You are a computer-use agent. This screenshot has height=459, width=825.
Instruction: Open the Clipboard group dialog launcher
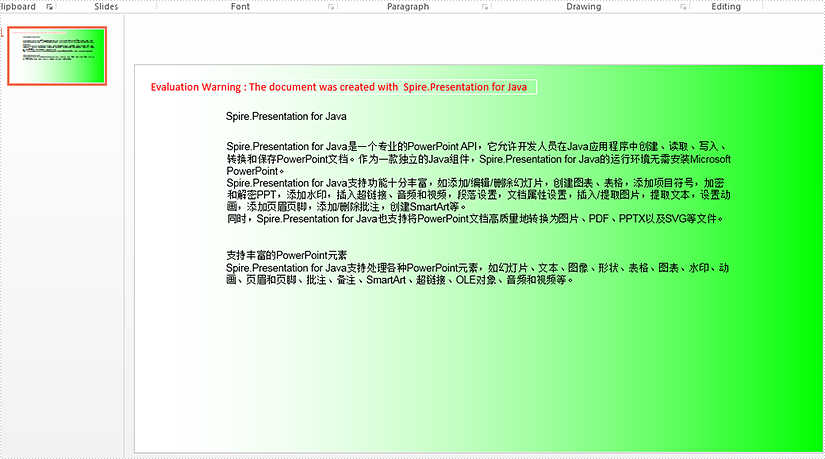click(49, 7)
